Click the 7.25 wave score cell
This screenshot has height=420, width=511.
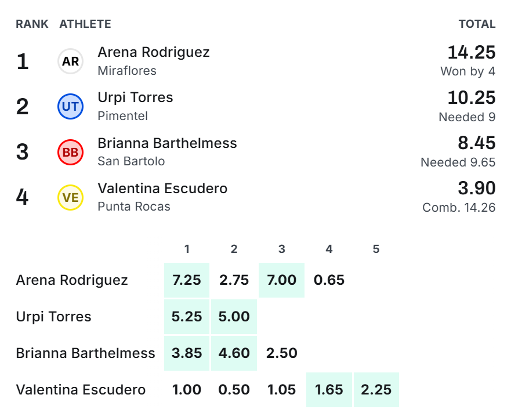pos(187,280)
